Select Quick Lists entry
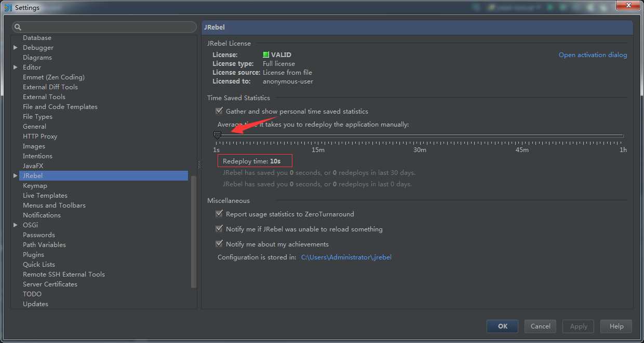The width and height of the screenshot is (644, 343). point(39,264)
